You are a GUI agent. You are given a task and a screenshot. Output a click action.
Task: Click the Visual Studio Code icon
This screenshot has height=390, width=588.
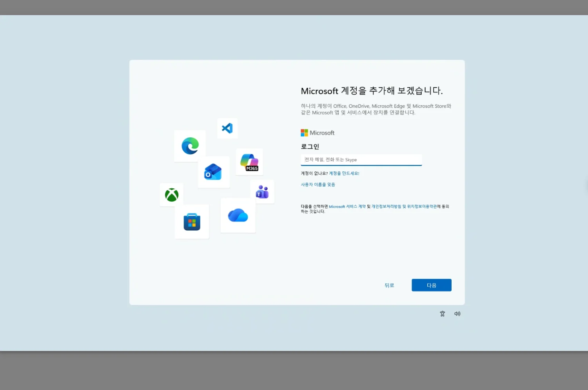[x=227, y=128]
